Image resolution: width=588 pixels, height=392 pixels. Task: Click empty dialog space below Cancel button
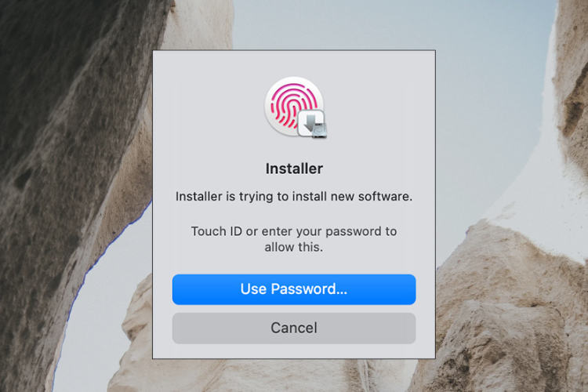[294, 350]
